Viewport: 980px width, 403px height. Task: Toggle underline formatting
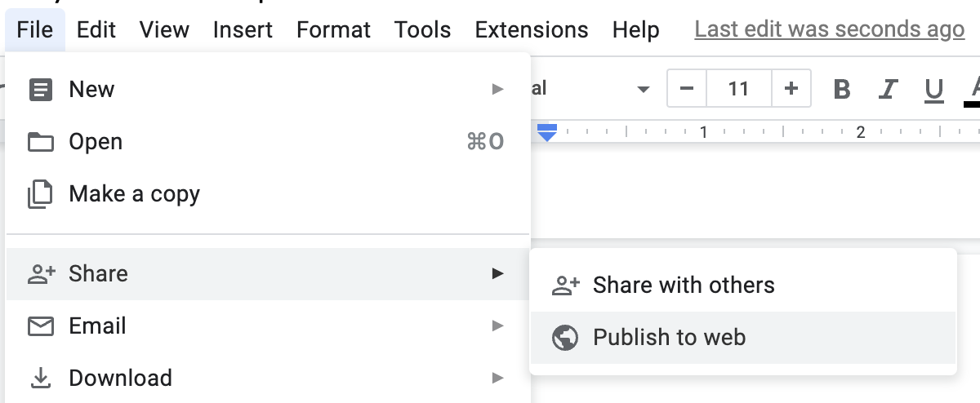(x=934, y=89)
